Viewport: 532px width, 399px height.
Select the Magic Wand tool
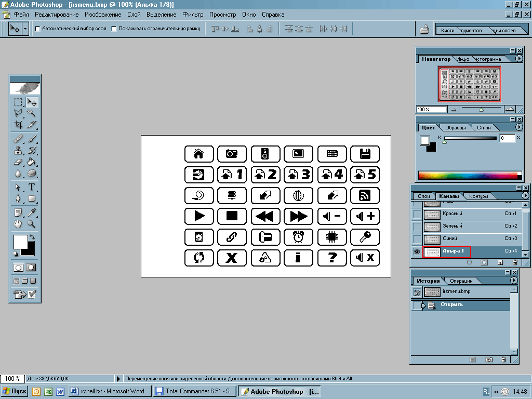[32, 113]
